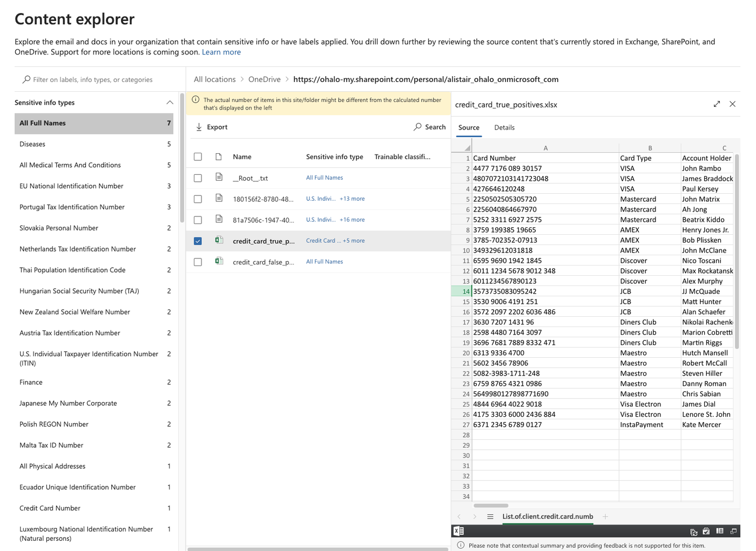Click the Export download arrow icon
Image resolution: width=756 pixels, height=551 pixels.
(199, 127)
